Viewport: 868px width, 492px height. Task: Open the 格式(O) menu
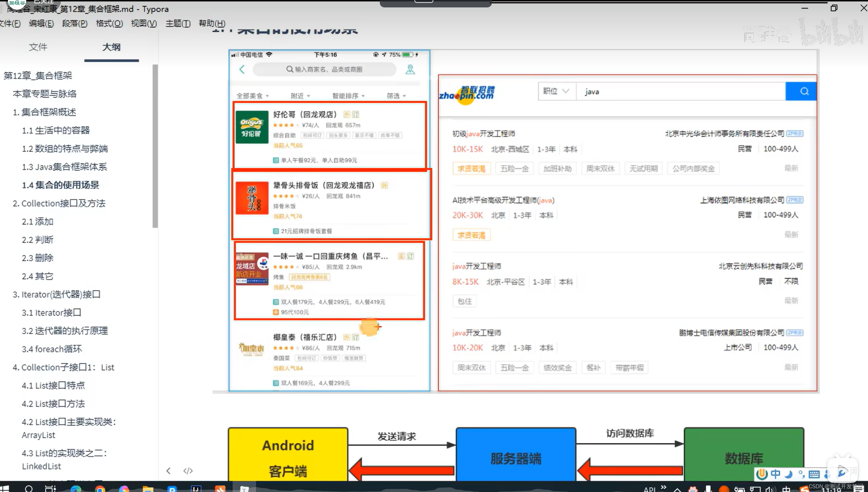tap(109, 23)
